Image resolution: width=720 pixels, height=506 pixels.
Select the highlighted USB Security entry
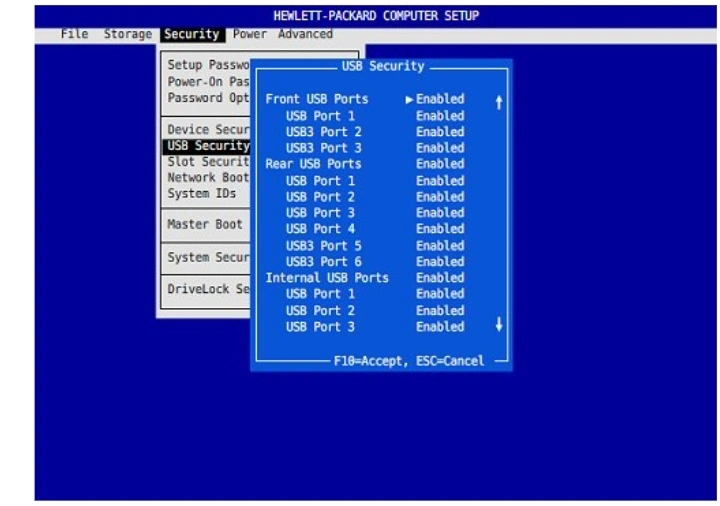pos(207,146)
